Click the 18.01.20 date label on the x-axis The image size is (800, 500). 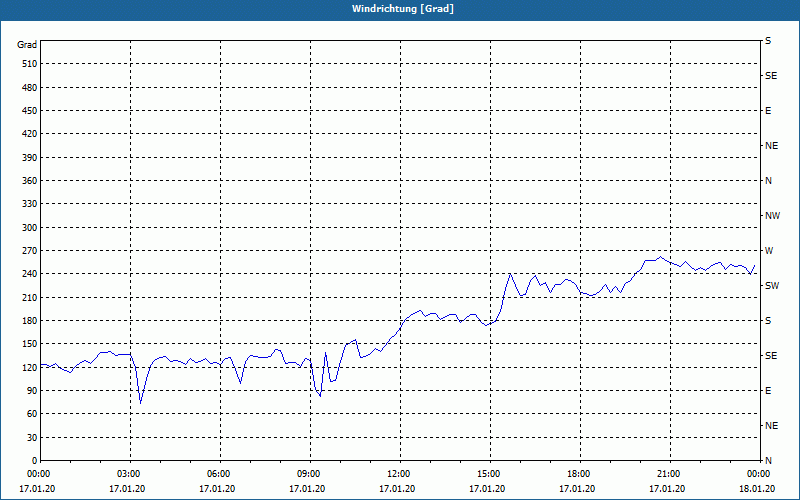tap(757, 489)
